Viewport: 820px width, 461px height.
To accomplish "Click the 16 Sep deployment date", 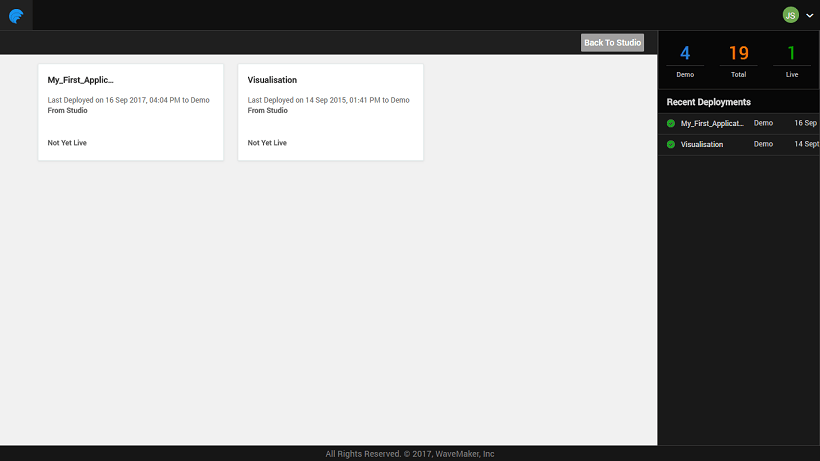I will click(805, 123).
